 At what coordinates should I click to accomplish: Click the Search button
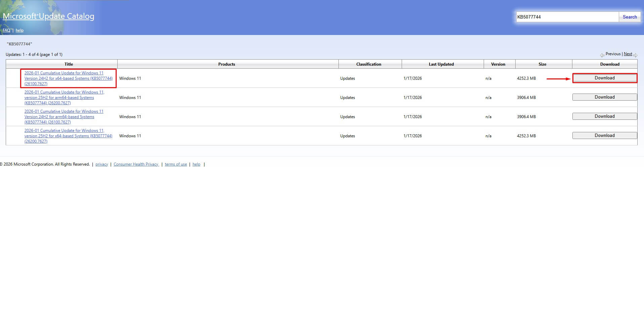[x=630, y=17]
